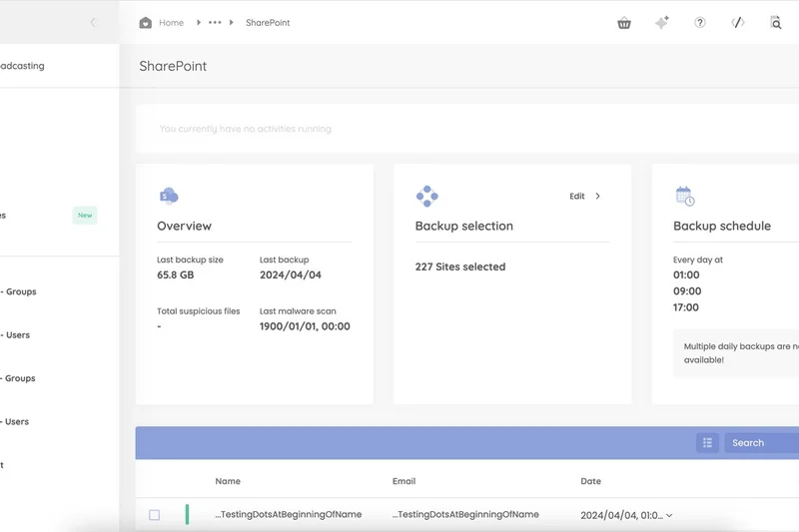Click last backup size 65.8 GB

pos(176,274)
